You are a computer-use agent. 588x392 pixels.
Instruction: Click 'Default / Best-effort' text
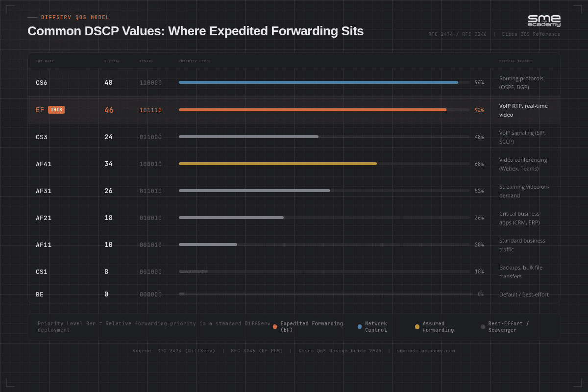[524, 294]
